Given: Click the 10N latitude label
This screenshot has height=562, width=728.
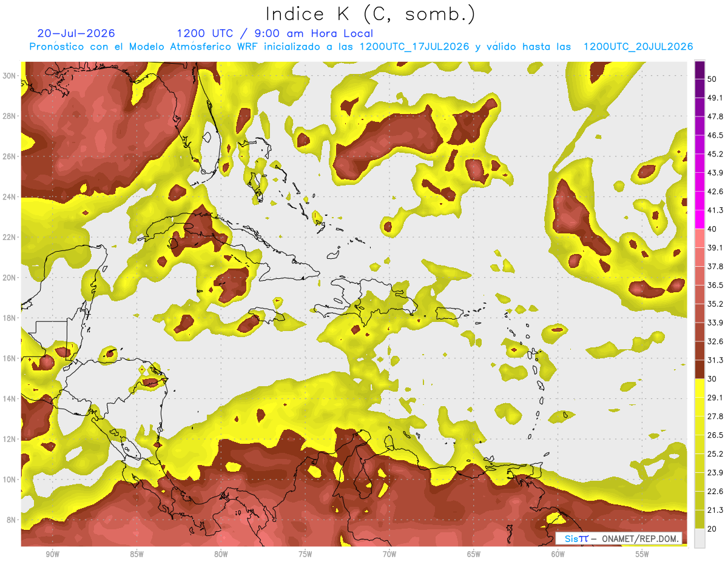Looking at the screenshot, I should click(10, 480).
